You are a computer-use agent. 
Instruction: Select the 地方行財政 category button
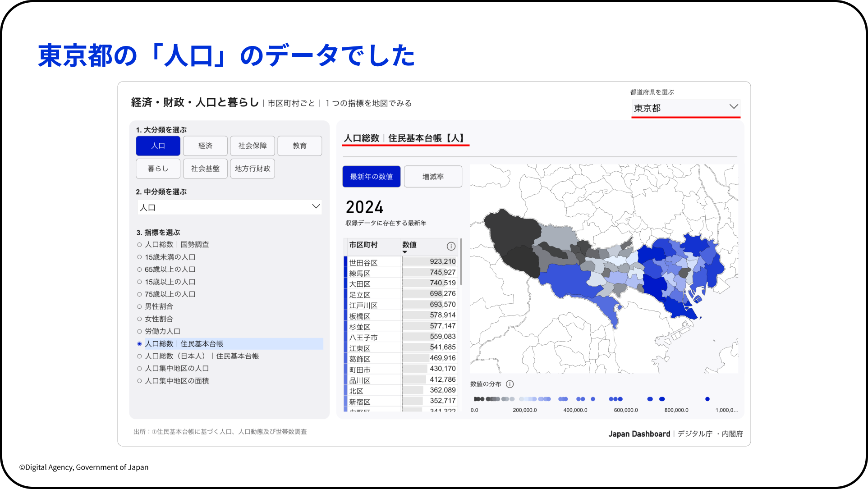[x=253, y=169]
